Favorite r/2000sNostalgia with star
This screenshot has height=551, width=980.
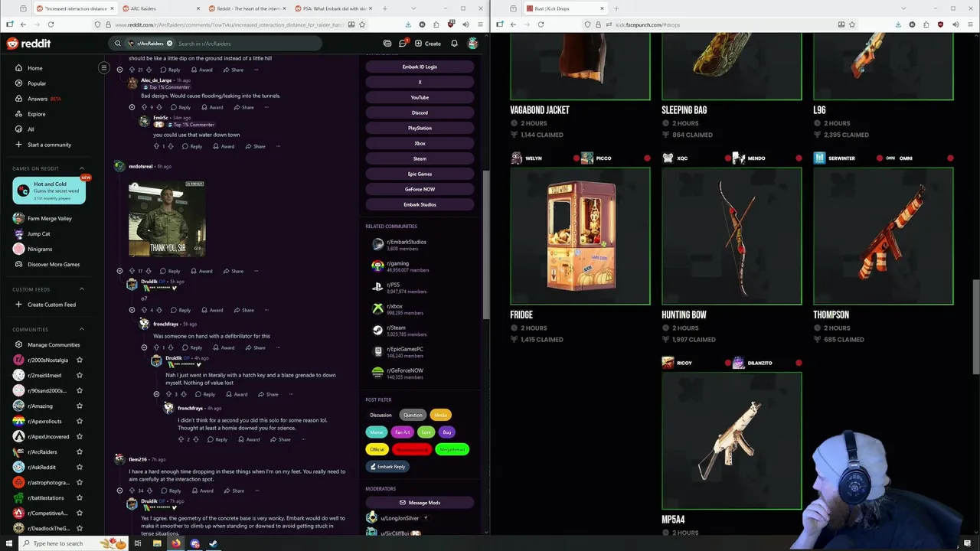point(80,360)
